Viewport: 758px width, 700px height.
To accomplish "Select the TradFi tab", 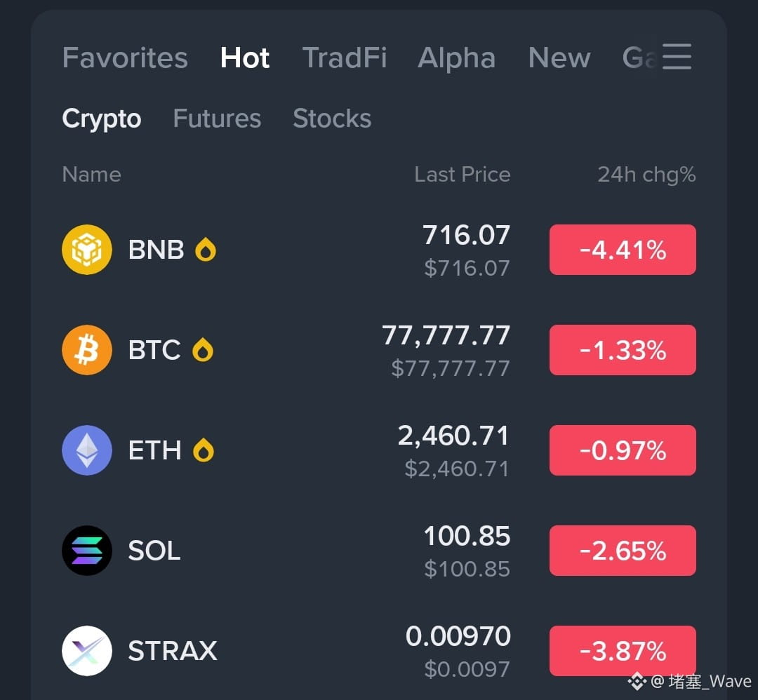I will tap(344, 58).
